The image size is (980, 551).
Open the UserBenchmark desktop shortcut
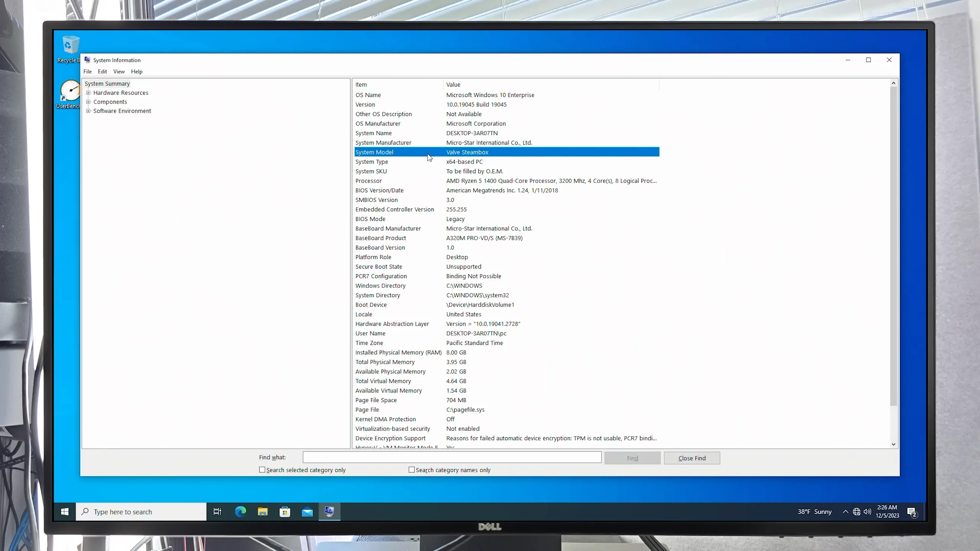point(70,95)
